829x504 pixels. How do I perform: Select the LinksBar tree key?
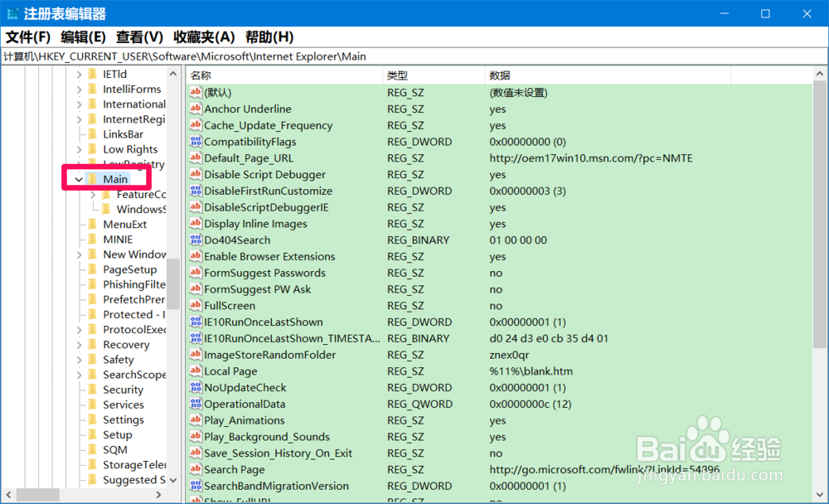click(x=123, y=134)
